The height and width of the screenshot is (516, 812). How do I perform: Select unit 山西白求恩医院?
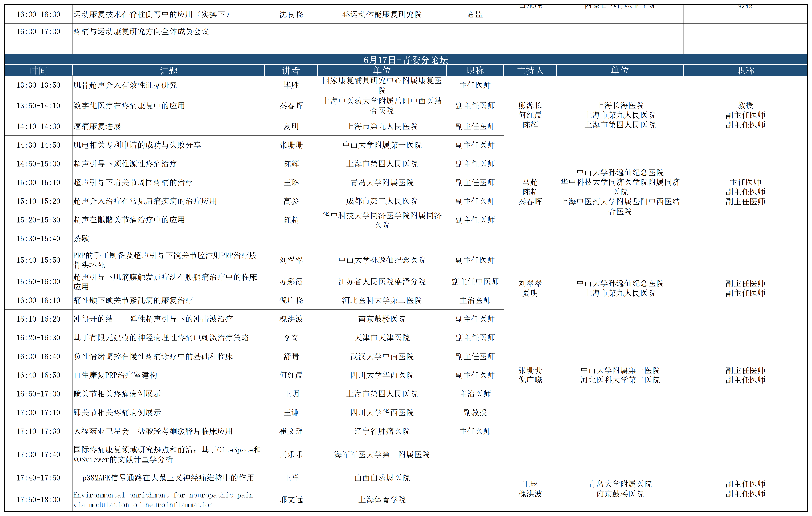click(382, 478)
